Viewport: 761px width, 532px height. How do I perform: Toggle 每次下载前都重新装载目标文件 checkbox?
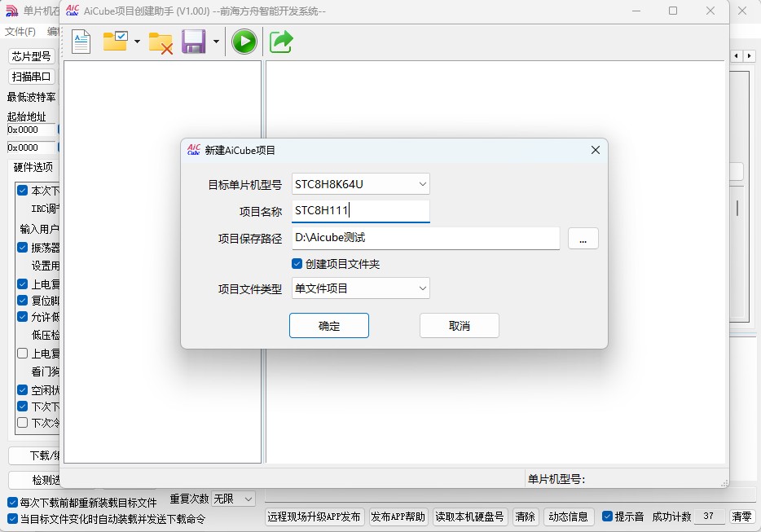click(12, 503)
